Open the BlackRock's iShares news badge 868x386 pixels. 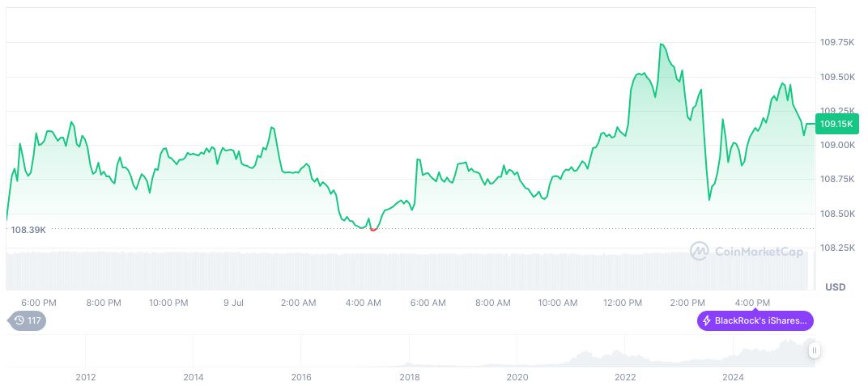(755, 320)
